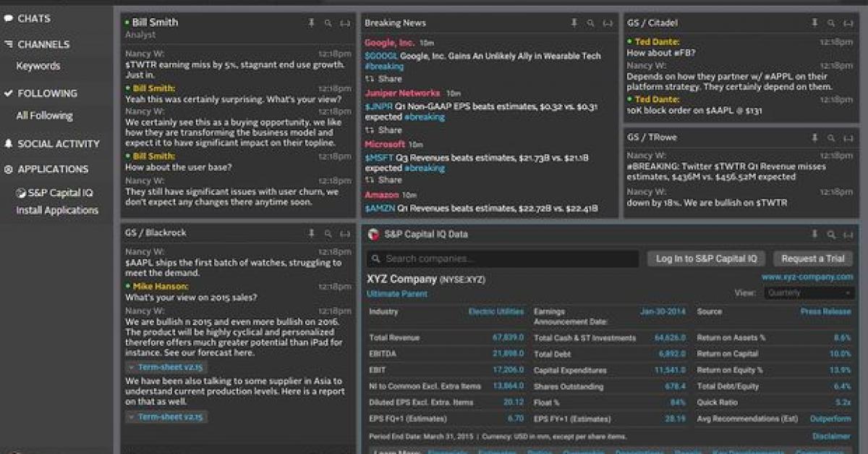Click the #breaking tag under the Google story

(x=384, y=67)
